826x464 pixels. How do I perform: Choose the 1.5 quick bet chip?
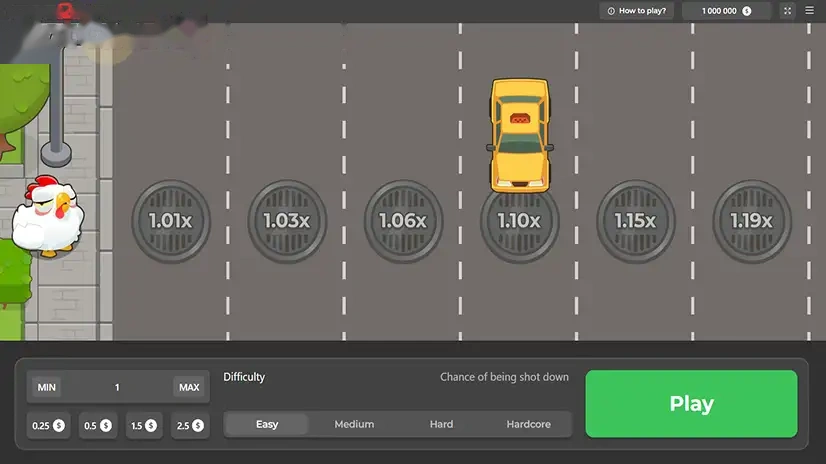coord(144,425)
